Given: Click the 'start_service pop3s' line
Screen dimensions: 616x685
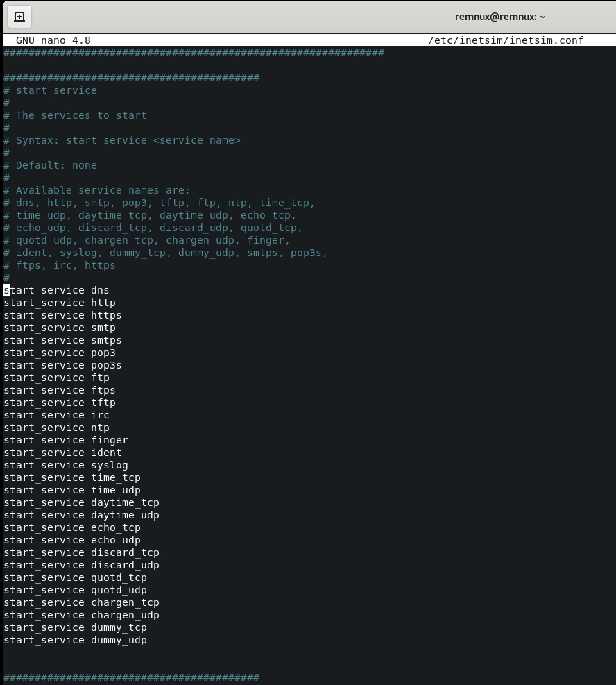Looking at the screenshot, I should pos(62,365).
